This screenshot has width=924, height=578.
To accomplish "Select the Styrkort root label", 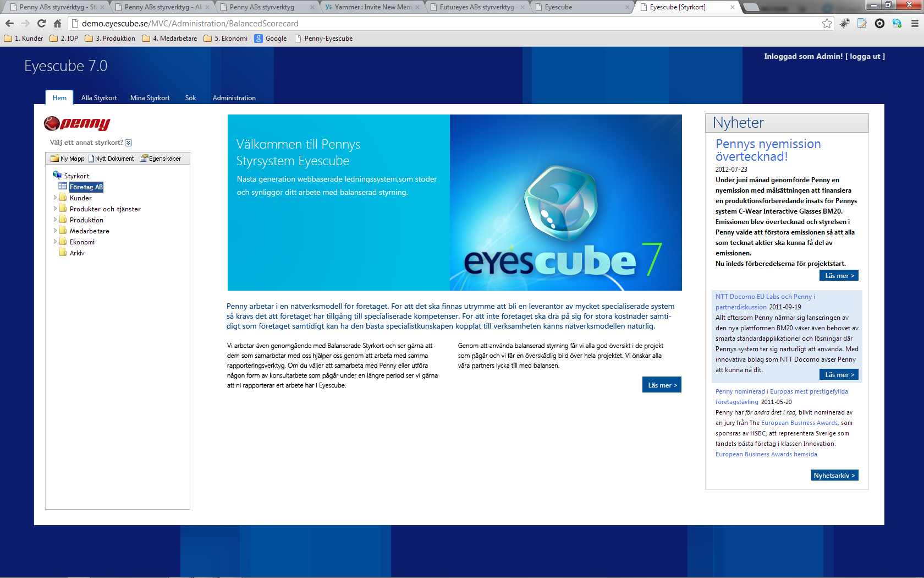I will [x=76, y=176].
